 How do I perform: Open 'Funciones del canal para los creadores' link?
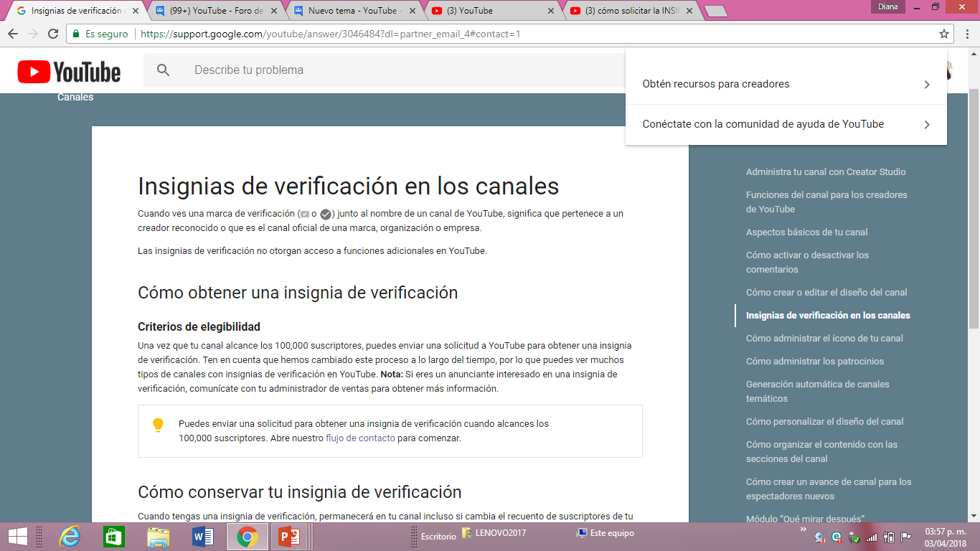click(x=826, y=202)
